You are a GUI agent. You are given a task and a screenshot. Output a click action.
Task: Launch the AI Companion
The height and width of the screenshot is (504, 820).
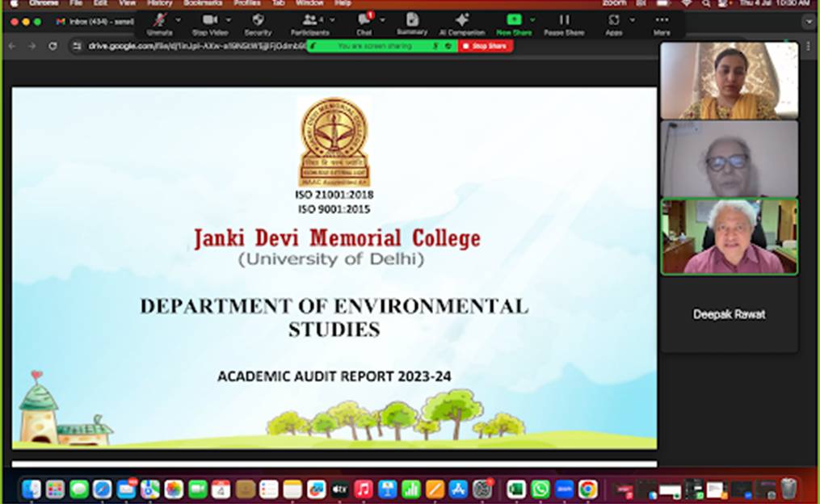tap(461, 20)
